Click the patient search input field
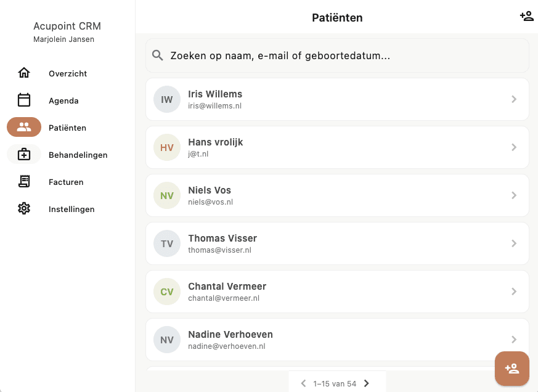This screenshot has width=538, height=392. (337, 55)
